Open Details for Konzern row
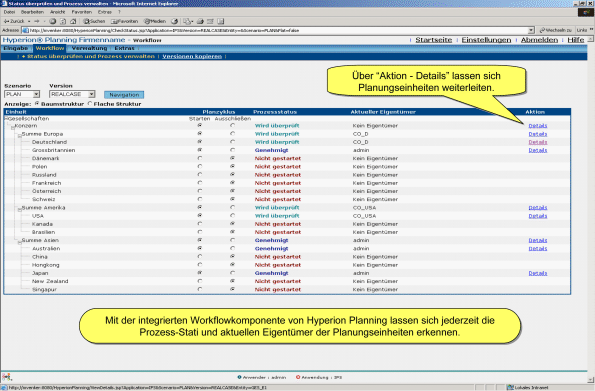 click(x=538, y=126)
